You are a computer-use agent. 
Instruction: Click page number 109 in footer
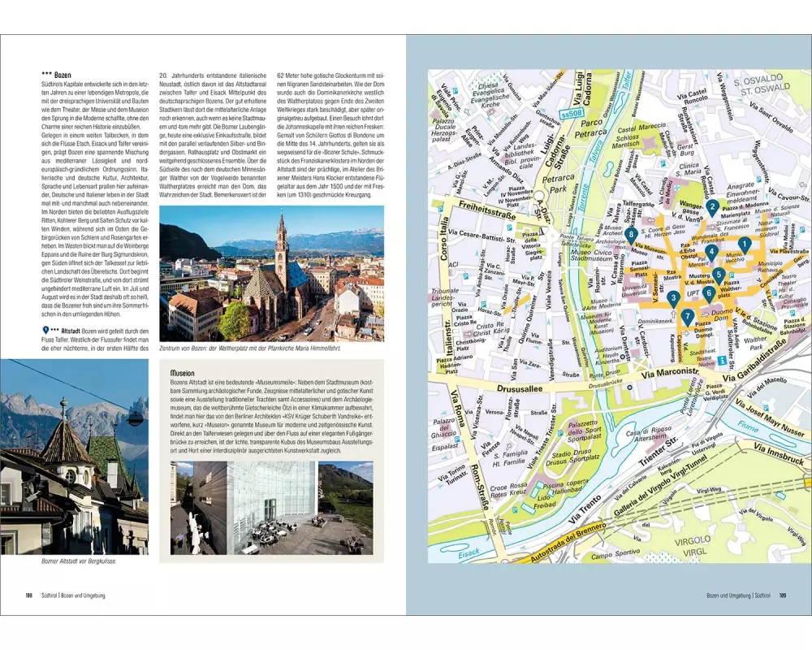782,596
